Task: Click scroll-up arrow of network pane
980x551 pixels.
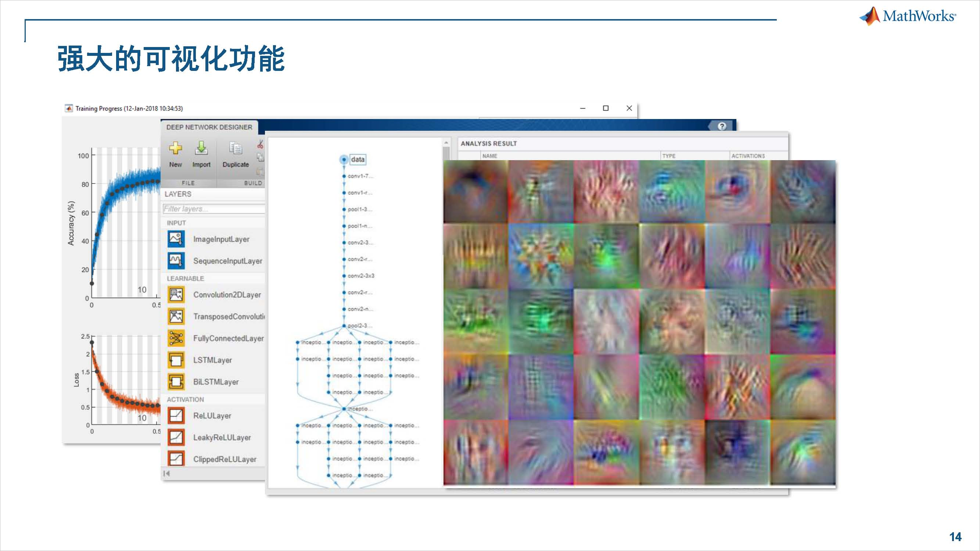Action: (x=446, y=143)
